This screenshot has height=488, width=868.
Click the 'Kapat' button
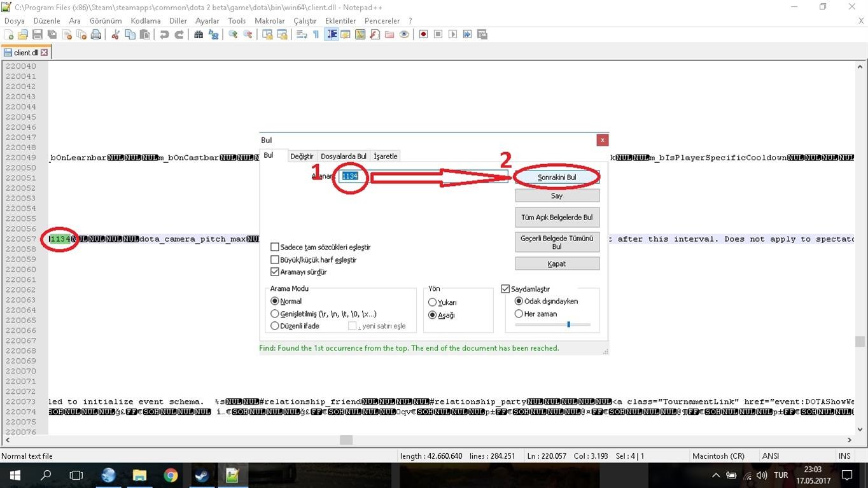click(557, 263)
